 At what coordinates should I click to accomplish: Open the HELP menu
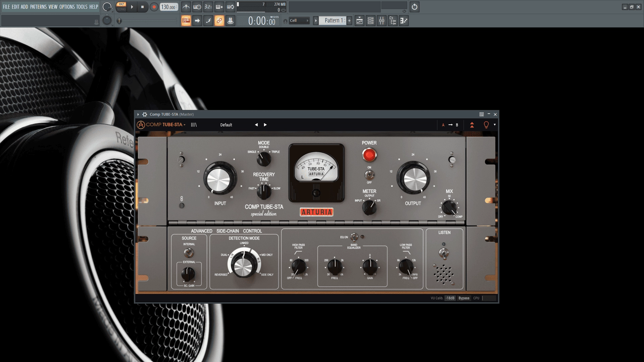tap(94, 7)
